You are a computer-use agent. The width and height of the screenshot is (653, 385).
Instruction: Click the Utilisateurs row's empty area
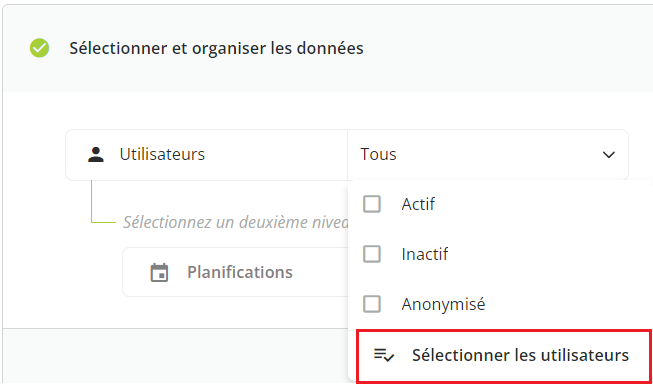click(x=275, y=155)
